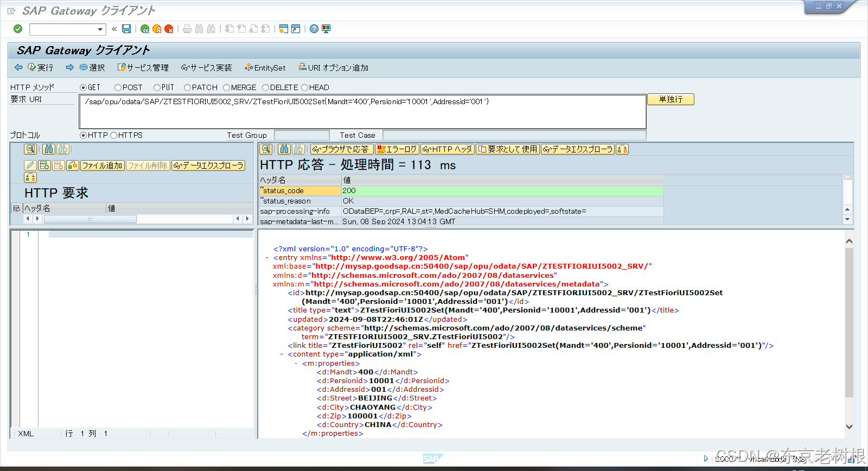Open the エラーログ (Error Log) button

[397, 149]
